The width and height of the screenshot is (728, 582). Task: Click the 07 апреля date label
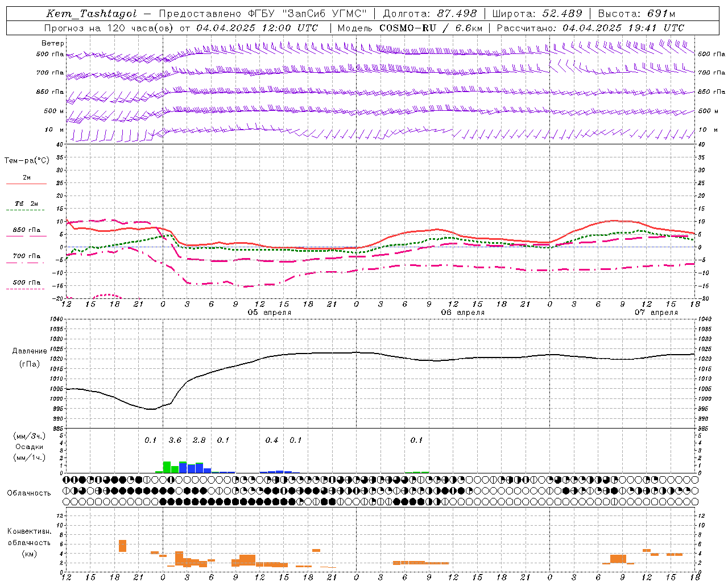point(656,313)
